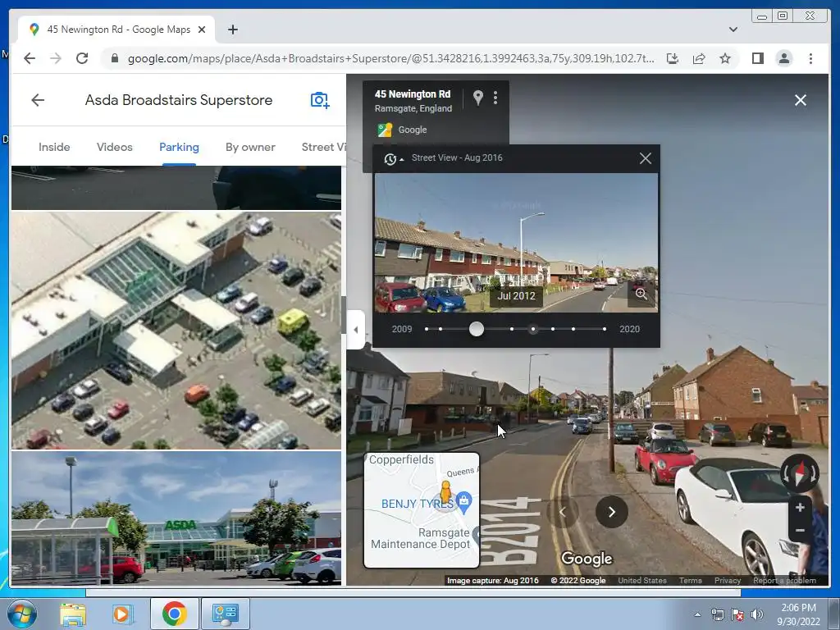Image resolution: width=840 pixels, height=630 pixels.
Task: Select the first timeline dot near 2009
Action: [x=427, y=329]
